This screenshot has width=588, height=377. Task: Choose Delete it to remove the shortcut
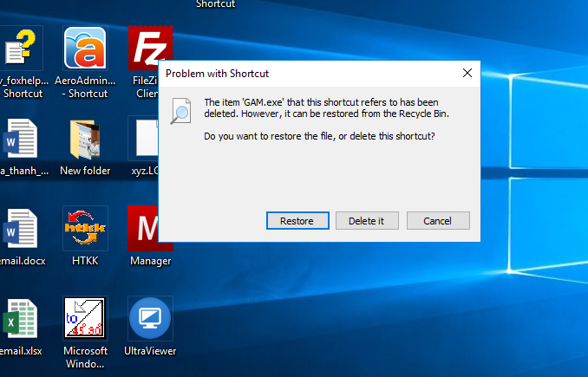pos(367,221)
